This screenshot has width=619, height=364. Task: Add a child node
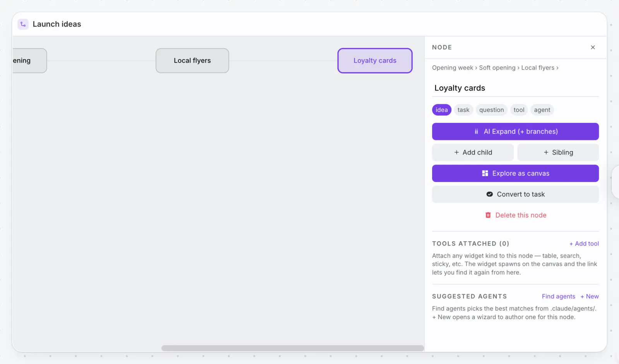[x=473, y=152]
